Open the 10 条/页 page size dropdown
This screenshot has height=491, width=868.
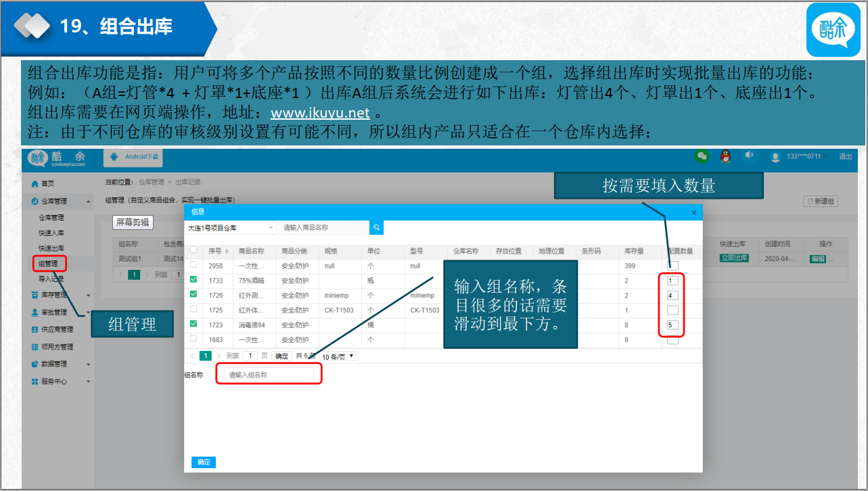click(x=338, y=356)
